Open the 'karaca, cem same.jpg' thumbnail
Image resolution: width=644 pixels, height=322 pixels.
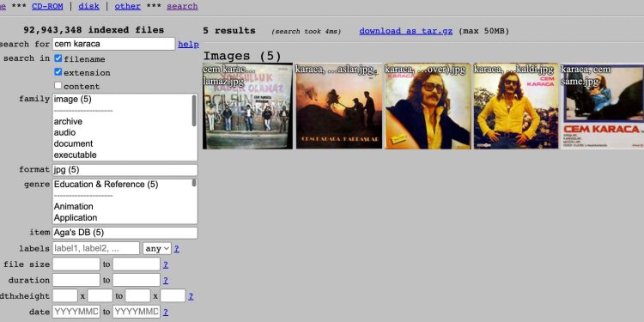point(603,106)
